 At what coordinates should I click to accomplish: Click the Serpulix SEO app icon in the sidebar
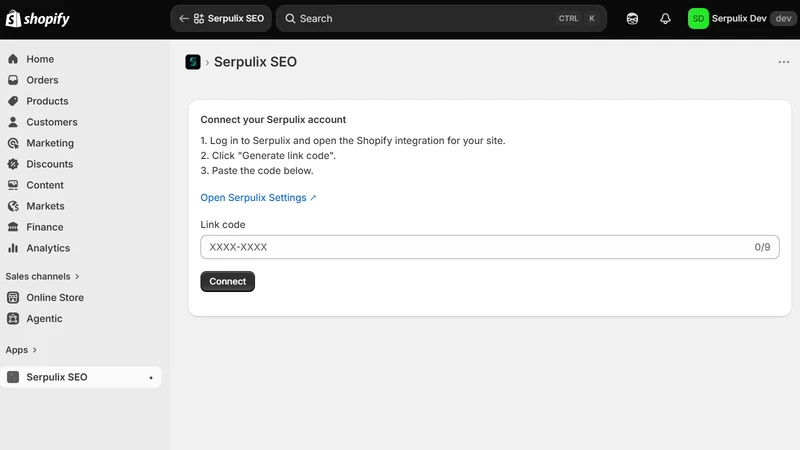pos(13,377)
